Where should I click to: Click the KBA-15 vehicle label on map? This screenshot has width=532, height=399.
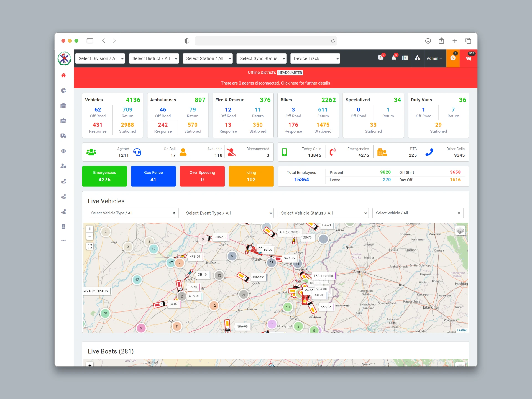point(220,237)
